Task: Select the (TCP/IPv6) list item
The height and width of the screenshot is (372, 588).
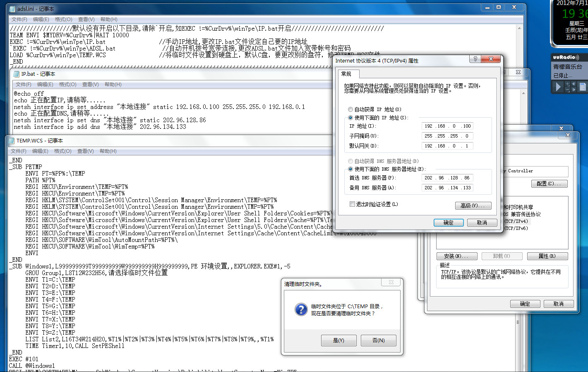Action: coord(516,228)
